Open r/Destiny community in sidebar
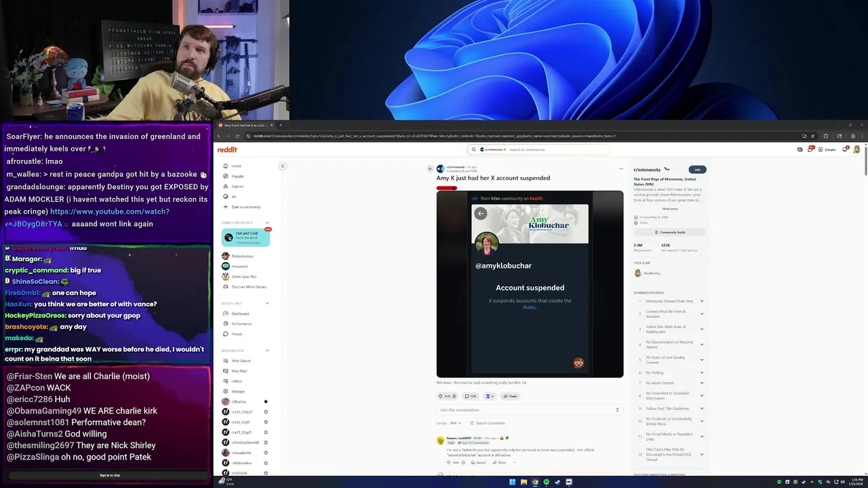The width and height of the screenshot is (868, 488). click(239, 401)
